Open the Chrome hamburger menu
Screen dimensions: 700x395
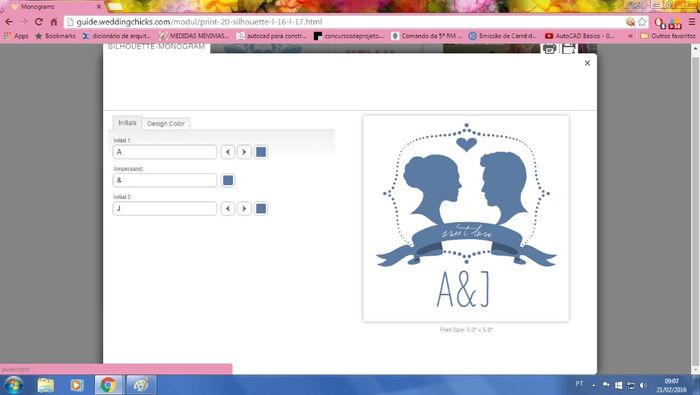(x=692, y=22)
